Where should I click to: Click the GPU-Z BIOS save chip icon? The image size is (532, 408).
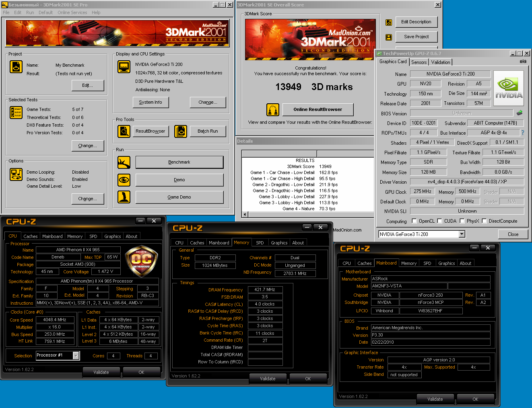[x=520, y=113]
